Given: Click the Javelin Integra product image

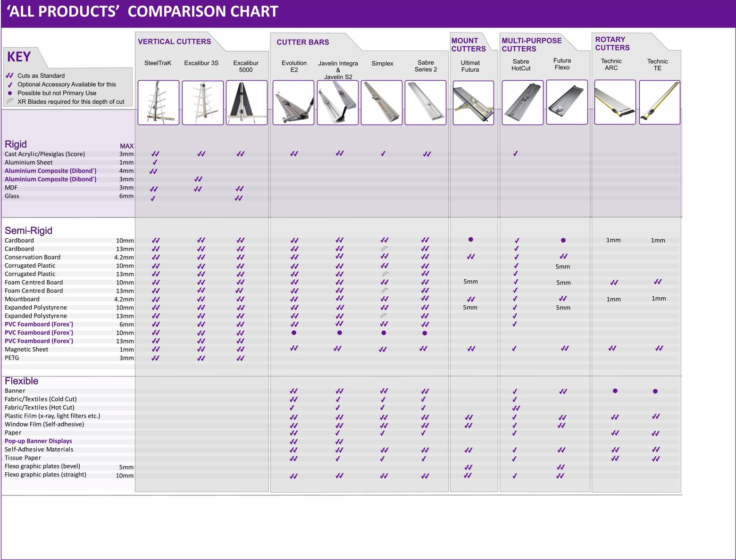Looking at the screenshot, I should pos(338,102).
